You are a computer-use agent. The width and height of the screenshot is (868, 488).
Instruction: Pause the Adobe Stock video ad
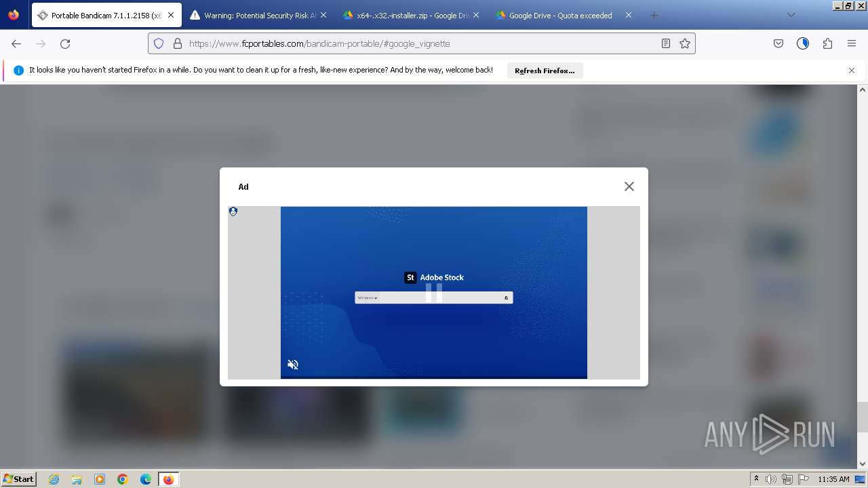(434, 293)
